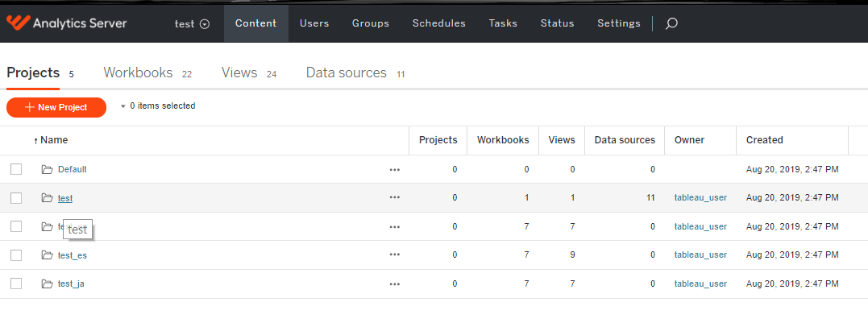This screenshot has width=868, height=327.
Task: Open actions ellipsis in row above test_es
Action: (x=395, y=227)
